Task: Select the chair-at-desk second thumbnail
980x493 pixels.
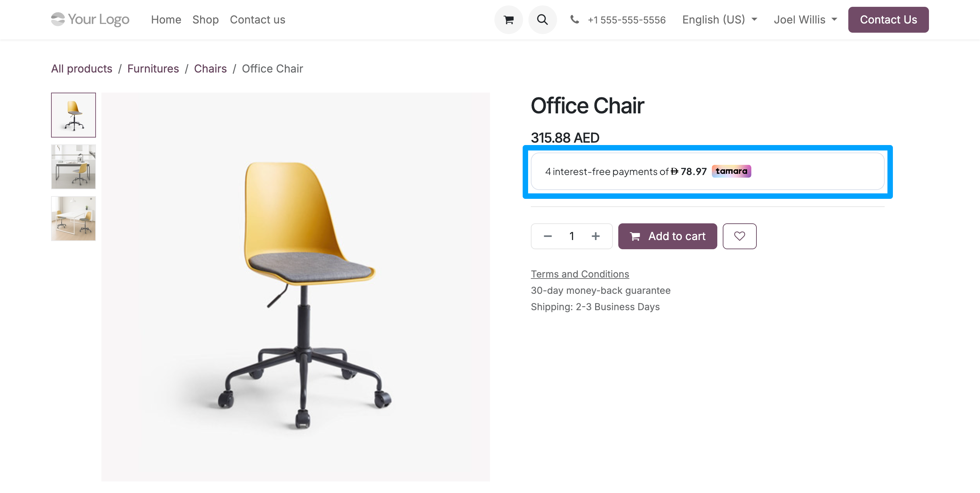Action: pyautogui.click(x=73, y=167)
